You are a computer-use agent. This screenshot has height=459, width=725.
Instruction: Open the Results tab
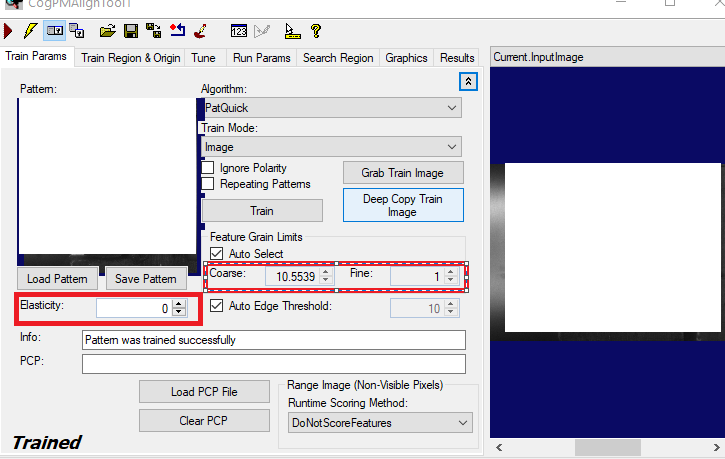(457, 58)
